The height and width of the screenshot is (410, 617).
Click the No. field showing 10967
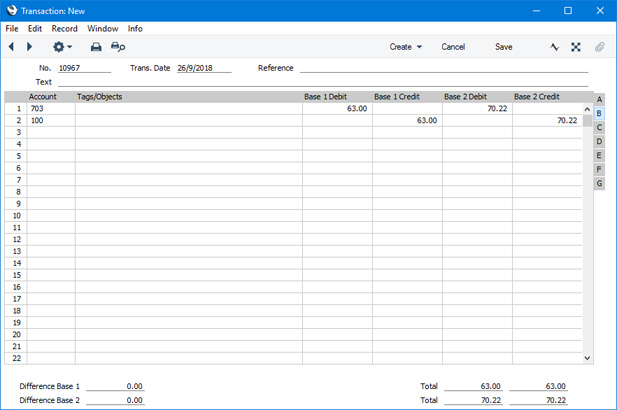pos(85,68)
